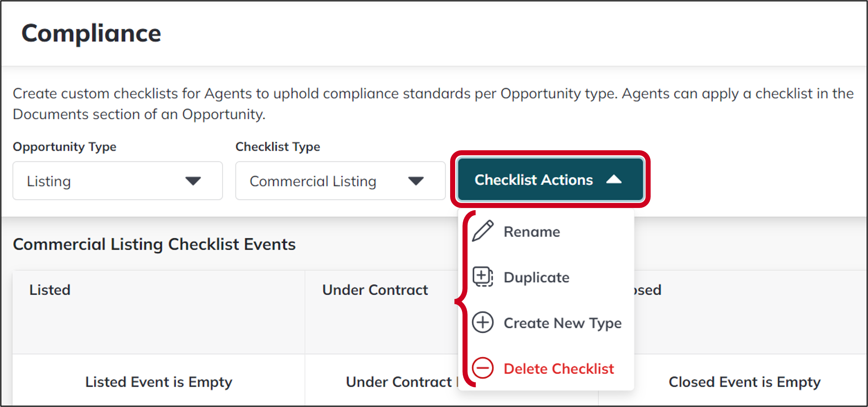The width and height of the screenshot is (868, 407).
Task: Click the upward chevron on Checklist Actions
Action: click(x=614, y=180)
